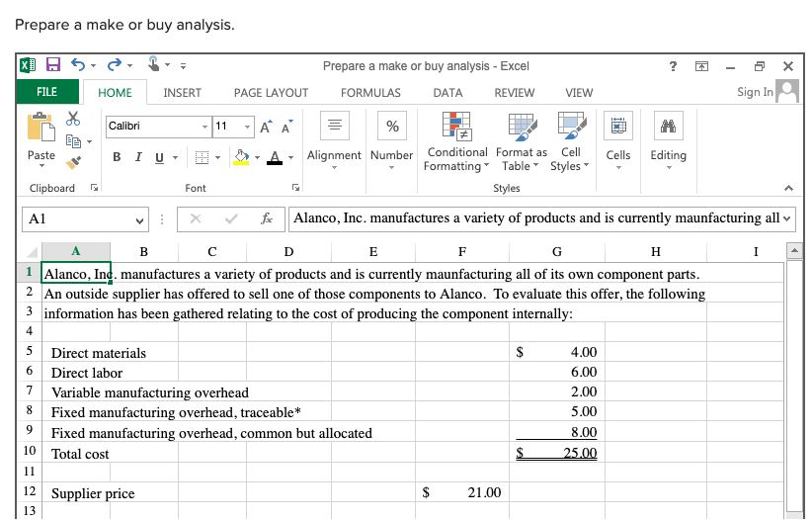Open the undo history dropdown arrow

[93, 66]
